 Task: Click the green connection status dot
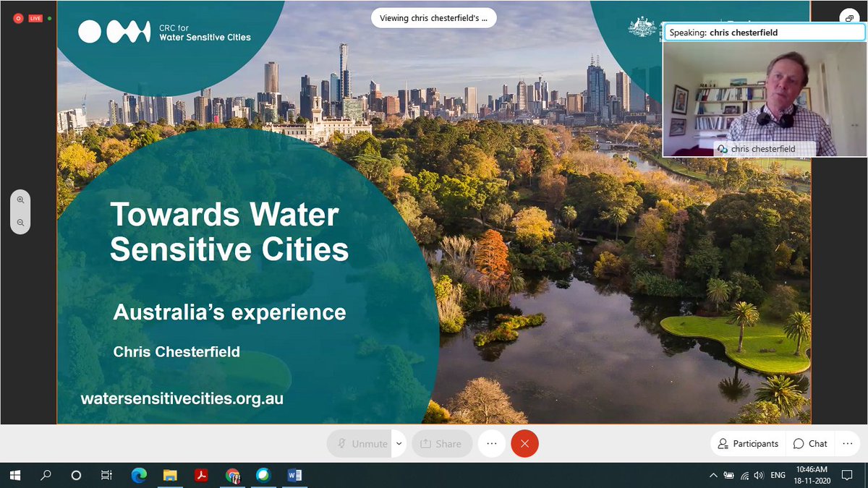click(x=49, y=19)
